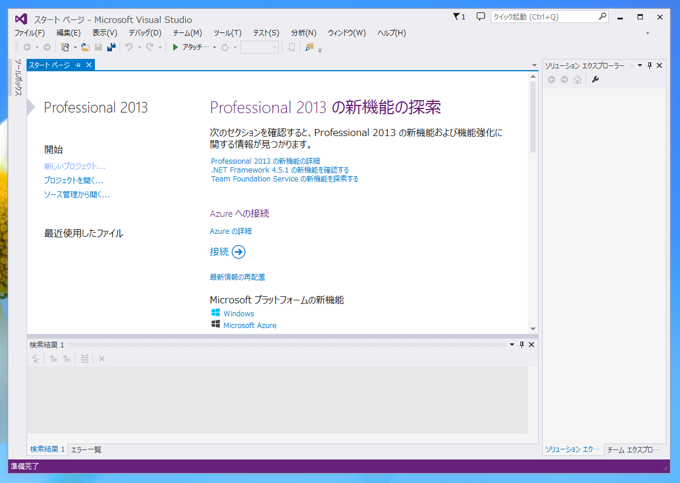The width and height of the screenshot is (680, 483).
Task: Open the 表示(V) menu
Action: coord(105,33)
